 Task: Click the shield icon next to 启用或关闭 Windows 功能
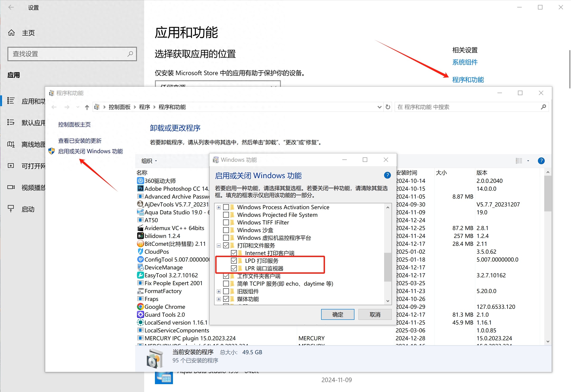(51, 151)
